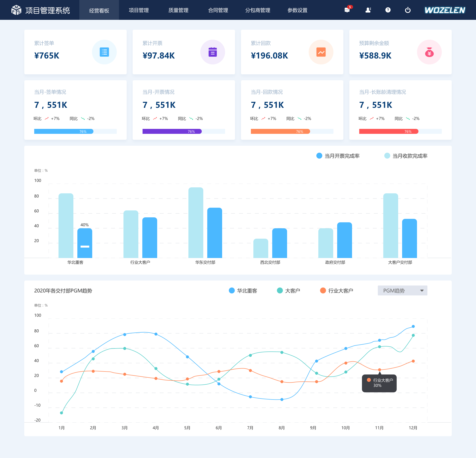Toggle the 当月开票完成率 legend series
The width and height of the screenshot is (476, 458).
[x=338, y=156]
